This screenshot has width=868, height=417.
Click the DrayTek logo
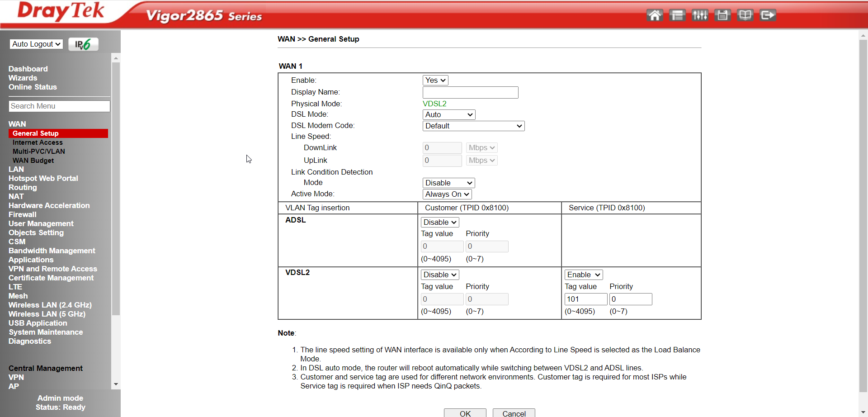pyautogui.click(x=61, y=11)
